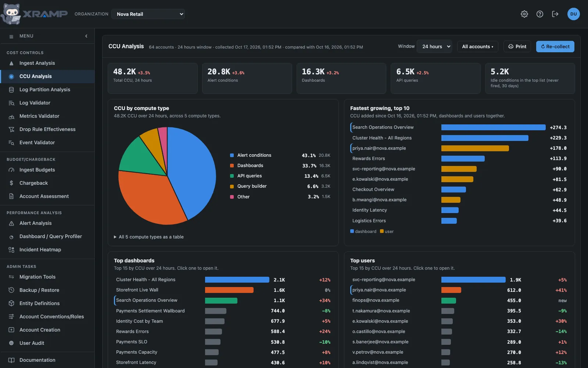Open the DU user avatar
Image resolution: width=588 pixels, height=368 pixels.
(x=574, y=14)
